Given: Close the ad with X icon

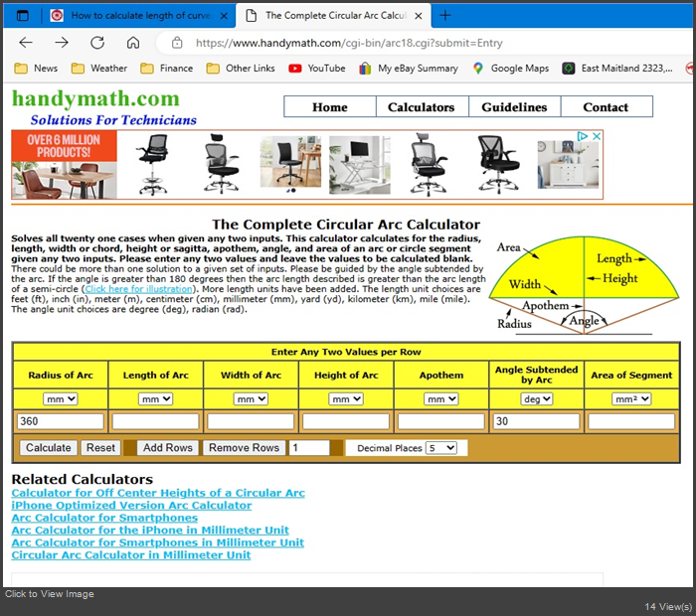Looking at the screenshot, I should point(597,136).
